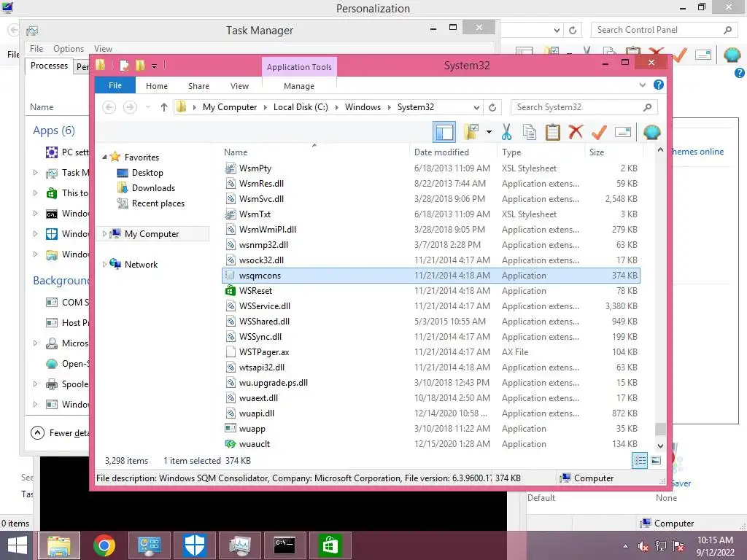Image resolution: width=747 pixels, height=560 pixels.
Task: Expand breadcrumb arrow after Local Disk (C:)
Action: point(337,107)
